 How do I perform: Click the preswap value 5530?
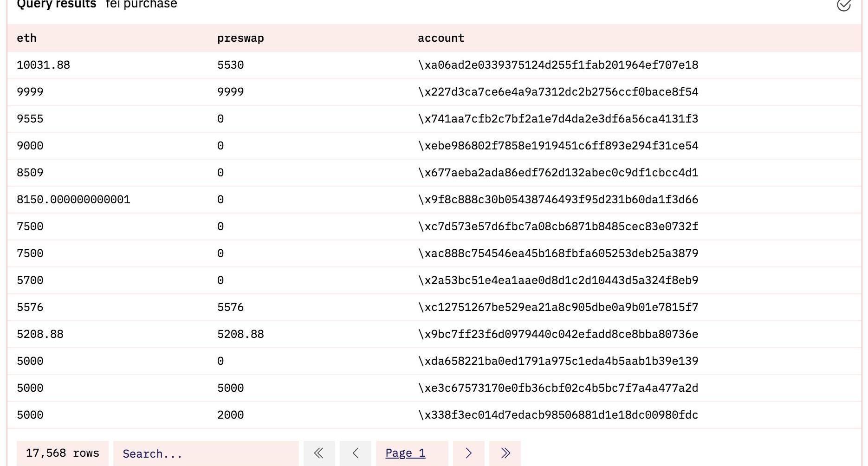(x=230, y=65)
